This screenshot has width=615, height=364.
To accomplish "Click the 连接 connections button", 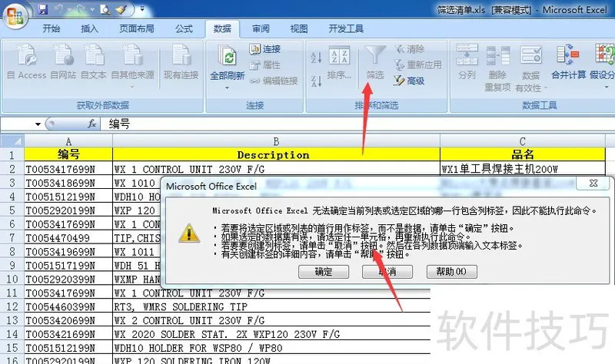I will (264, 49).
